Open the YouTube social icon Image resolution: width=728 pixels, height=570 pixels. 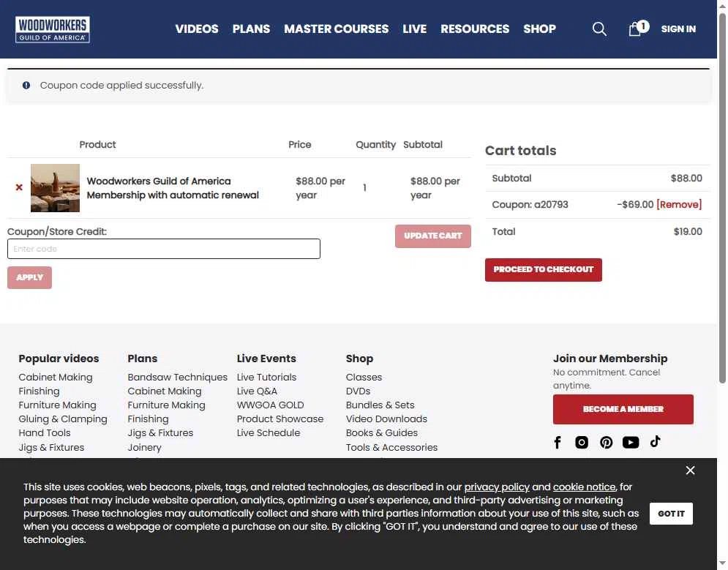(x=631, y=443)
